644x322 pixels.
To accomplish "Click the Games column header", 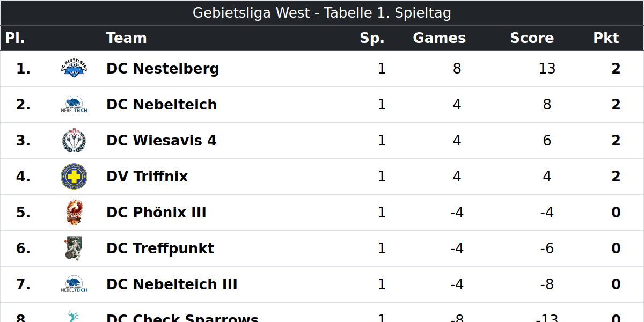I will pyautogui.click(x=440, y=38).
